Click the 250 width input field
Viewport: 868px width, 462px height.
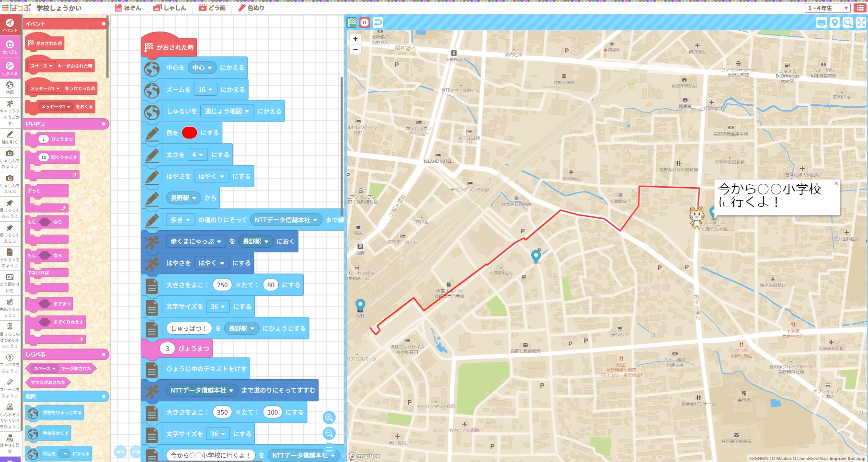[222, 285]
